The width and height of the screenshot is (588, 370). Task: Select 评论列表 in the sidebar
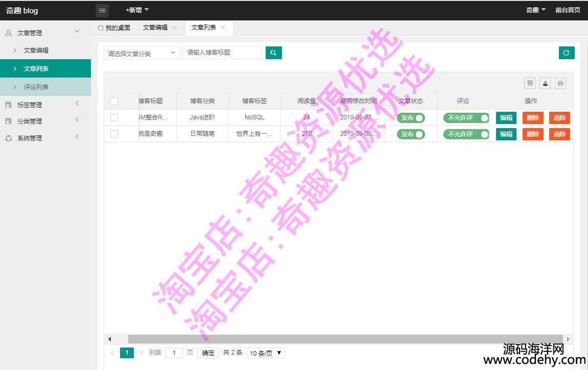(x=36, y=87)
